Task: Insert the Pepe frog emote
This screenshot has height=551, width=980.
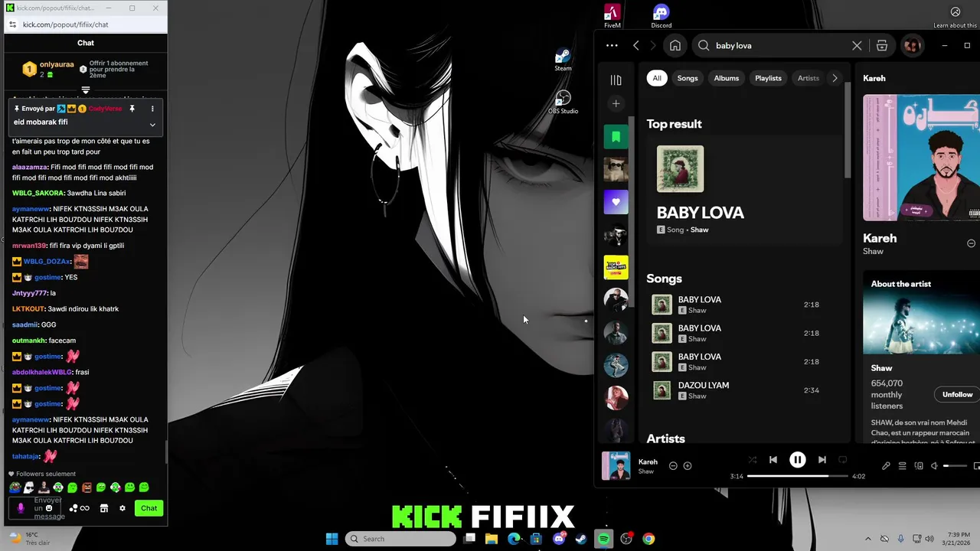Action: point(15,487)
